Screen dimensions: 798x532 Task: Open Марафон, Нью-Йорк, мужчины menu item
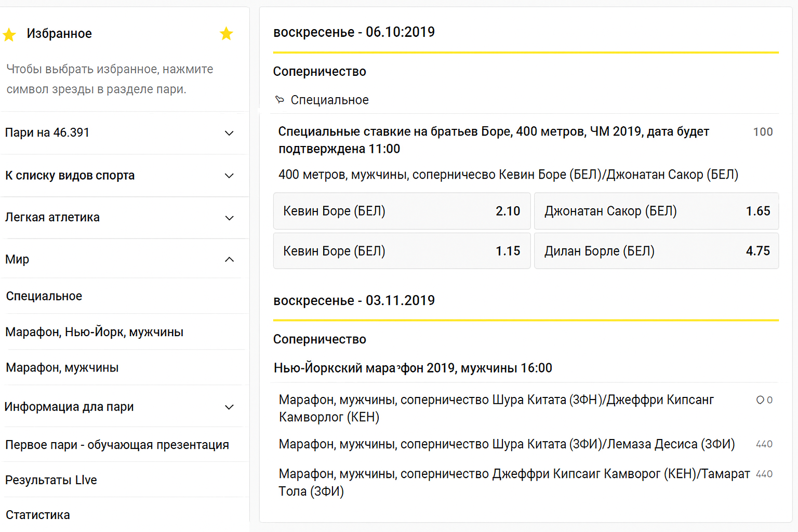pyautogui.click(x=95, y=332)
